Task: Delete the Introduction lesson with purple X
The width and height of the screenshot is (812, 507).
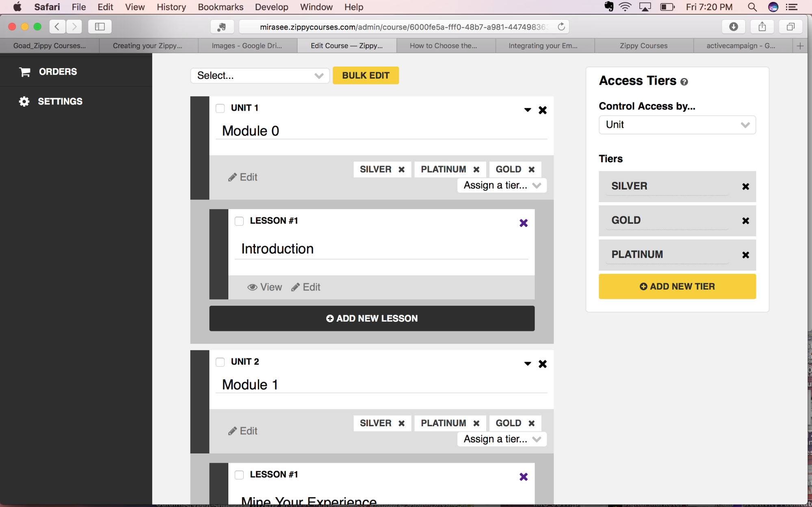Action: 523,223
